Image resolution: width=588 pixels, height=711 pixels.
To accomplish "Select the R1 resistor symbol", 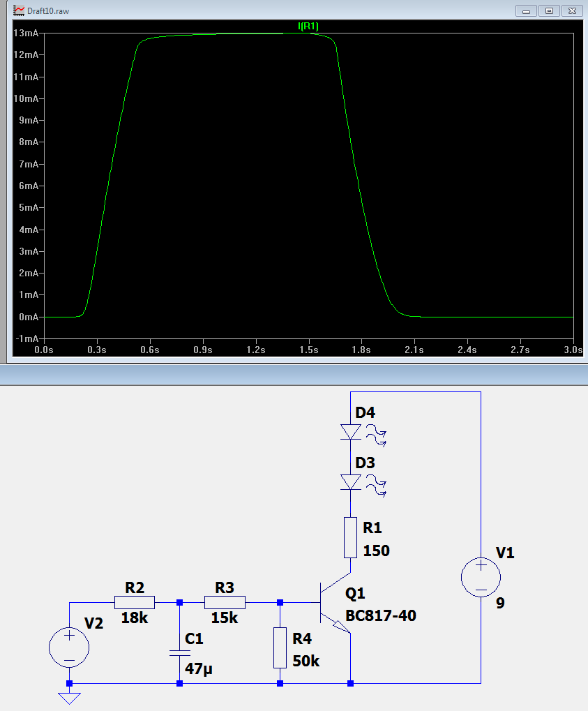I will tap(350, 537).
